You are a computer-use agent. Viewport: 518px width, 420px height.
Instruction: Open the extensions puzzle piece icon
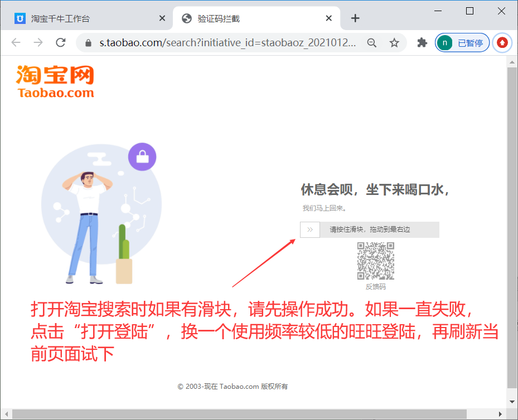[x=422, y=43]
